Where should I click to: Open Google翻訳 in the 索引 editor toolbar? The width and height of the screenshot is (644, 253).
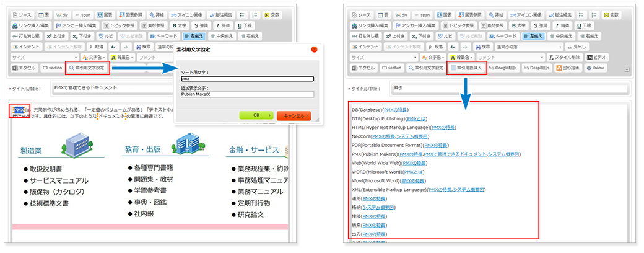(x=503, y=68)
